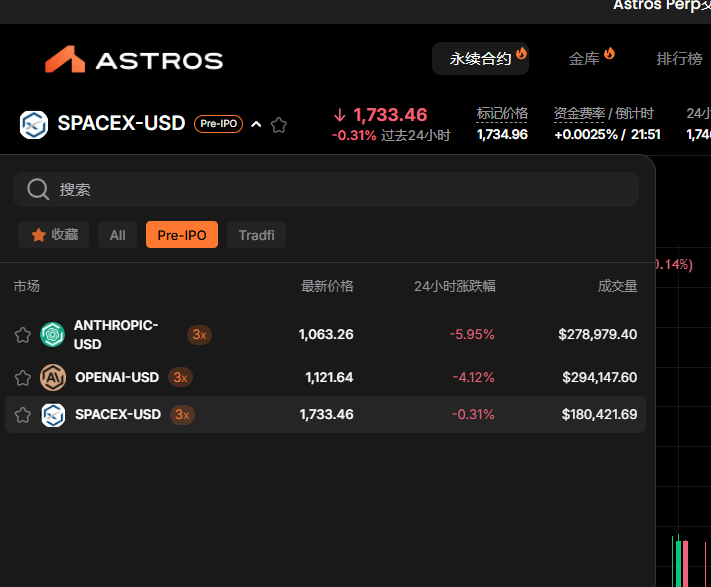
Task: Click the 标记价格 label
Action: pyautogui.click(x=502, y=113)
